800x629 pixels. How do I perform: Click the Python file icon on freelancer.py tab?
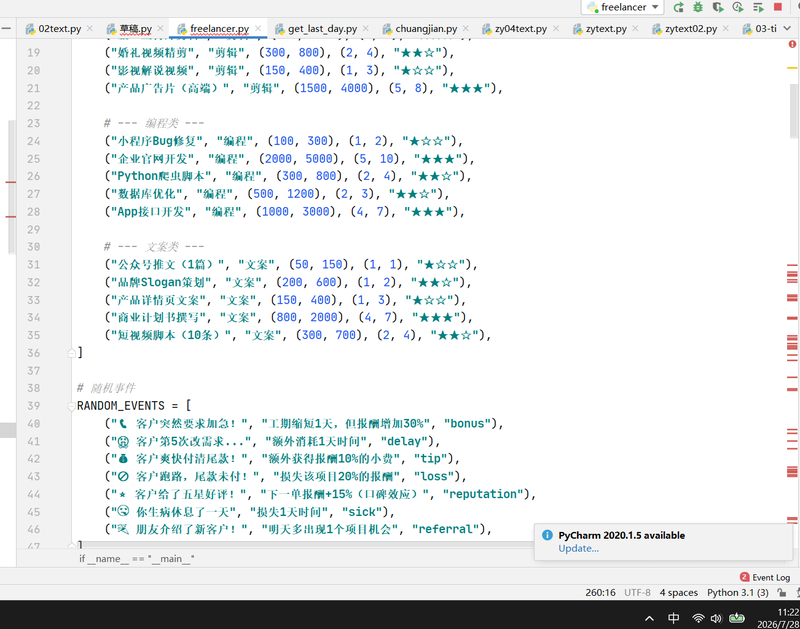click(182, 29)
